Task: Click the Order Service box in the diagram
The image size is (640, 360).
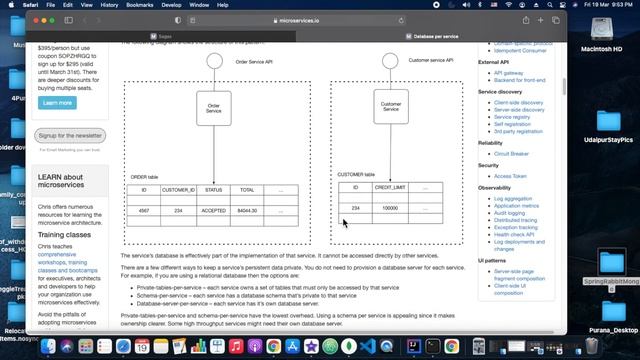Action: pos(214,108)
